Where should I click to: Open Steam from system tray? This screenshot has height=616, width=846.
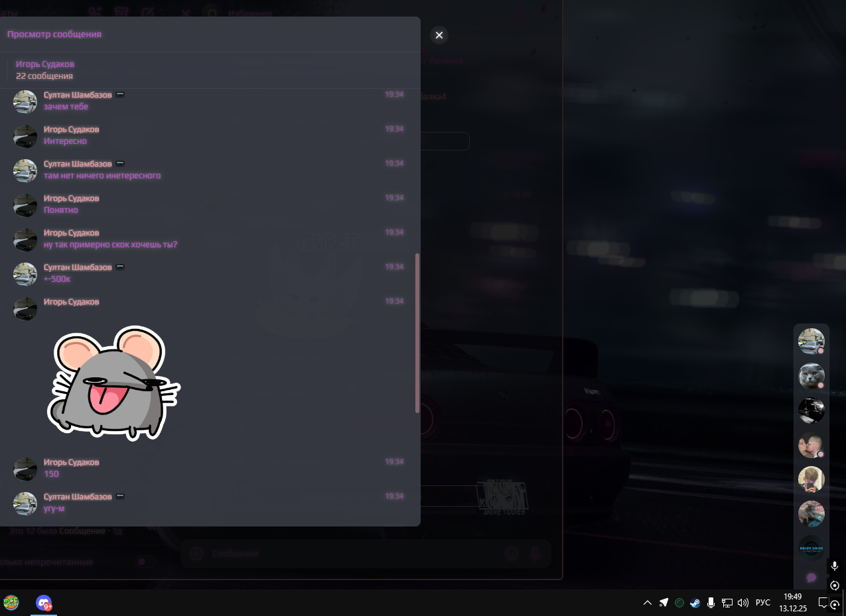point(695,603)
